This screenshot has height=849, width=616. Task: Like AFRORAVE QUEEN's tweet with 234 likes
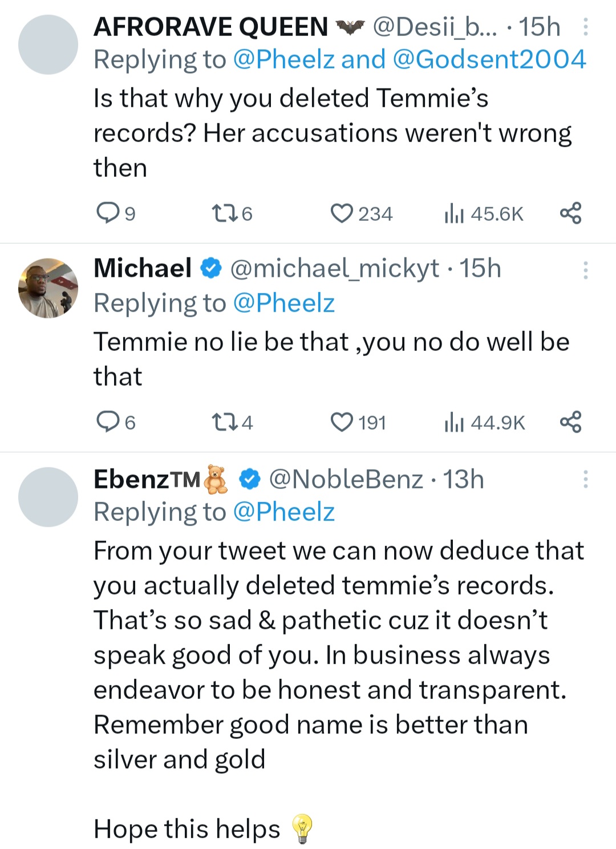pyautogui.click(x=342, y=213)
